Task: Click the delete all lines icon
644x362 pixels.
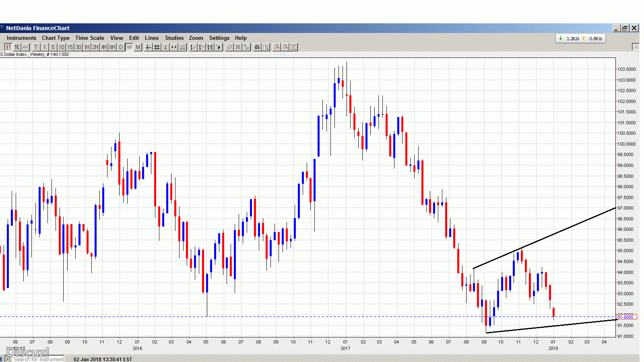Action: (x=246, y=47)
